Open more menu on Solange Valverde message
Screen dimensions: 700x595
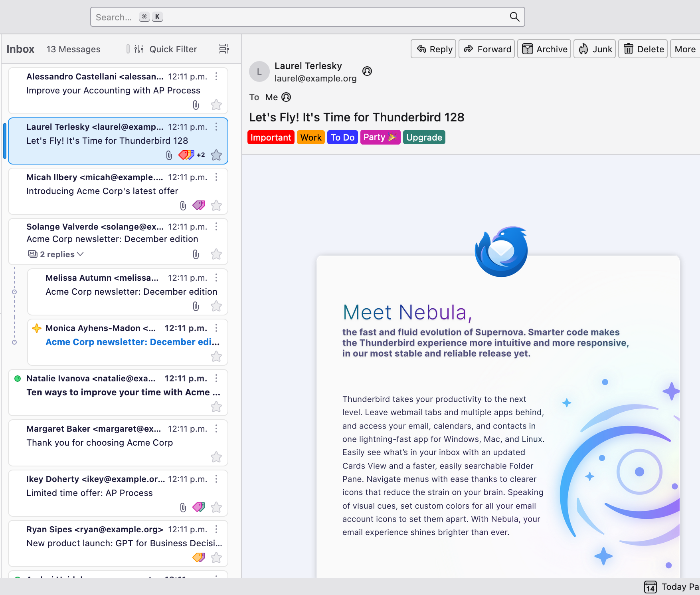coord(216,226)
